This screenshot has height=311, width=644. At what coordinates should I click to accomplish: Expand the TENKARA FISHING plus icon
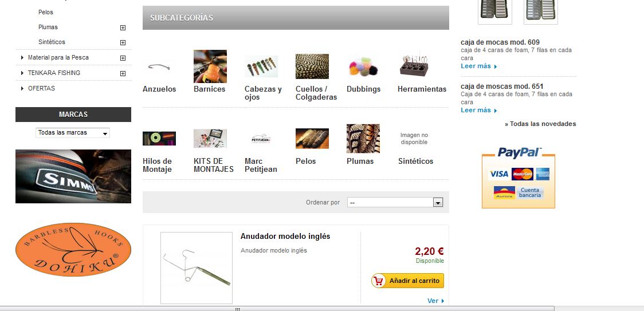(x=123, y=73)
